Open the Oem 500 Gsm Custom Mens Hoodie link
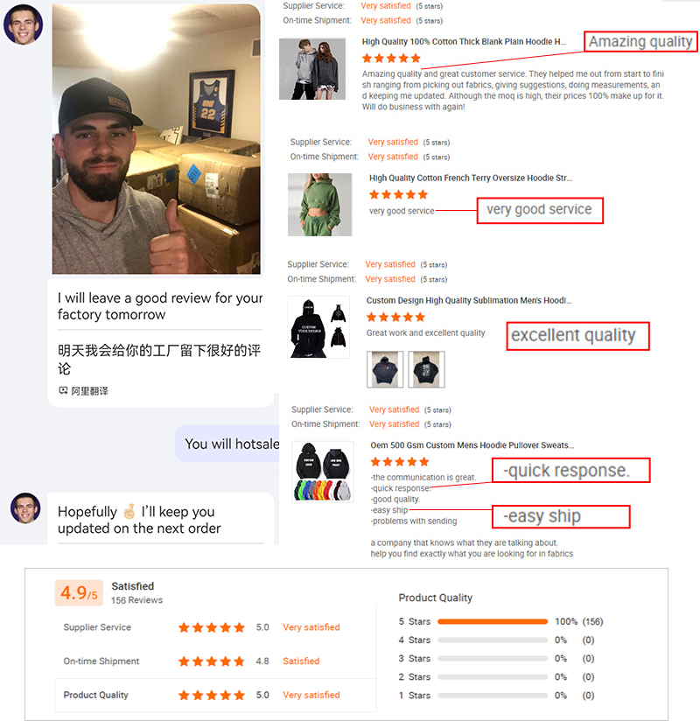 click(x=472, y=445)
